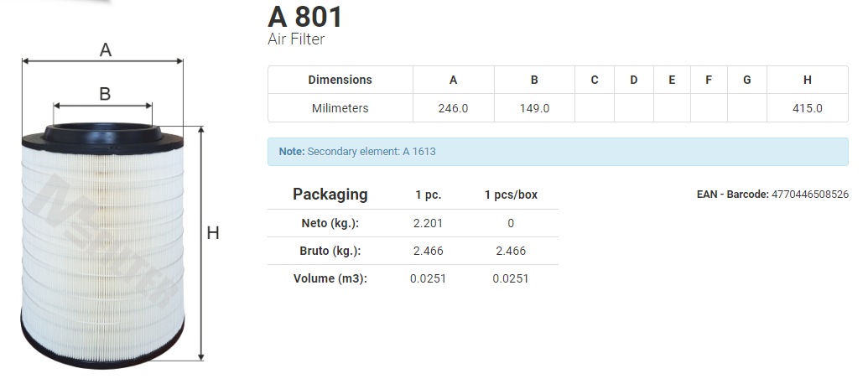This screenshot has width=868, height=379.
Task: Select dimension H value 415.0
Action: [x=807, y=108]
